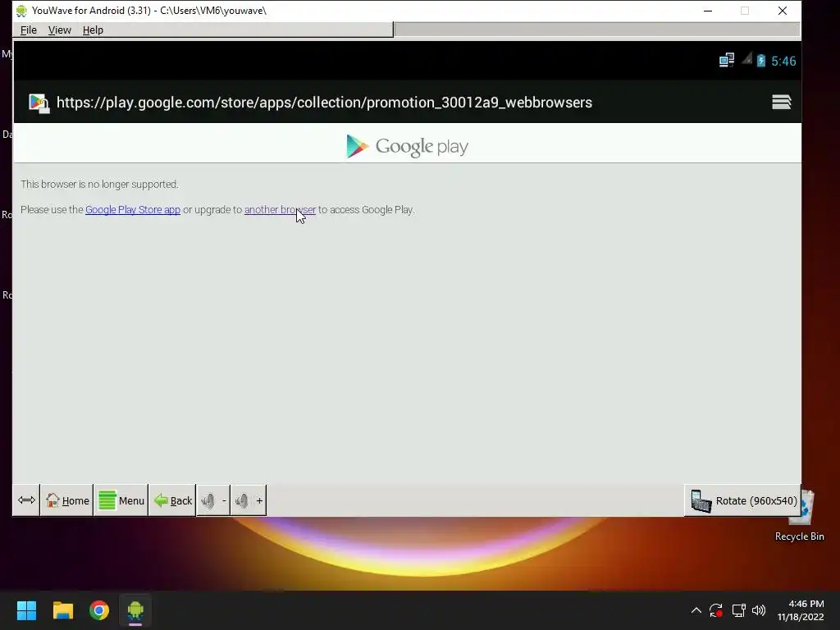Image resolution: width=840 pixels, height=630 pixels.
Task: Click the Google Play Store app link
Action: point(133,210)
